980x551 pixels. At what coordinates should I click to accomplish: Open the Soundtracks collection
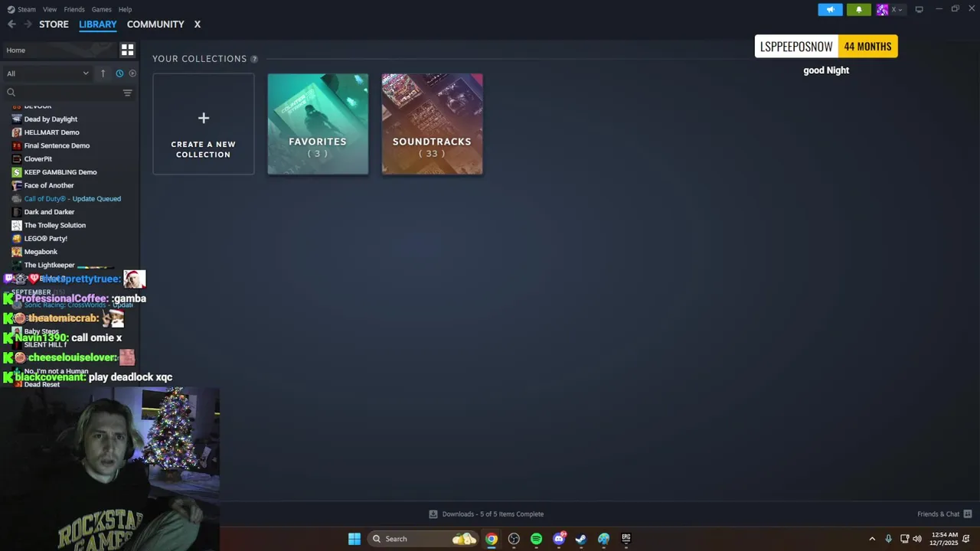(x=432, y=124)
